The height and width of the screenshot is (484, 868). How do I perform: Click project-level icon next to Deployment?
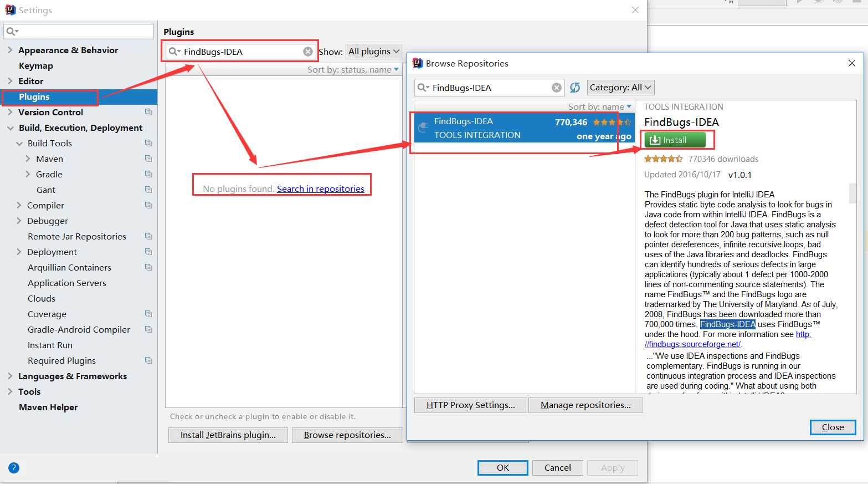click(148, 252)
